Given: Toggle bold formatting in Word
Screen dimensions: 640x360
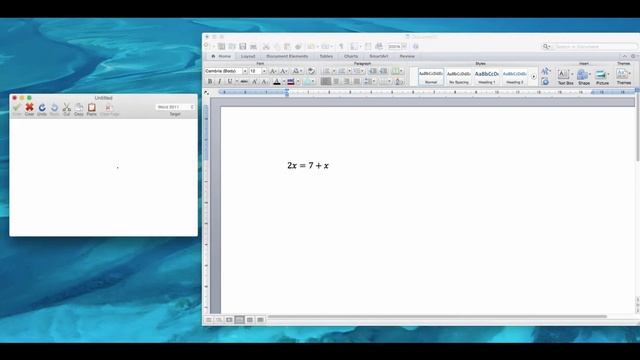Looking at the screenshot, I should pyautogui.click(x=210, y=82).
